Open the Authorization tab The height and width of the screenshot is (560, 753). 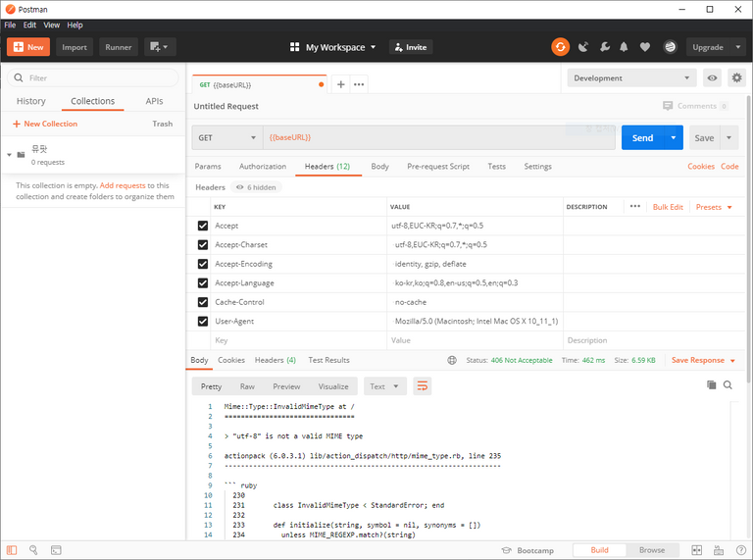point(263,166)
